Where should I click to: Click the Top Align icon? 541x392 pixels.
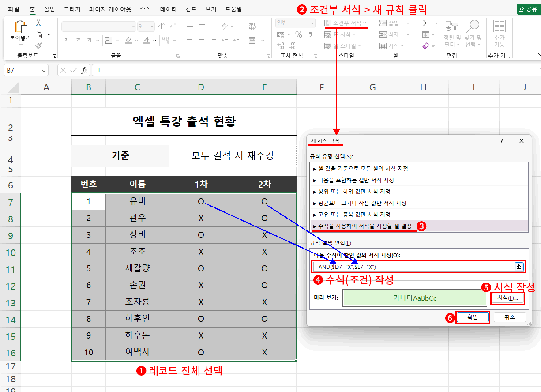pos(190,26)
